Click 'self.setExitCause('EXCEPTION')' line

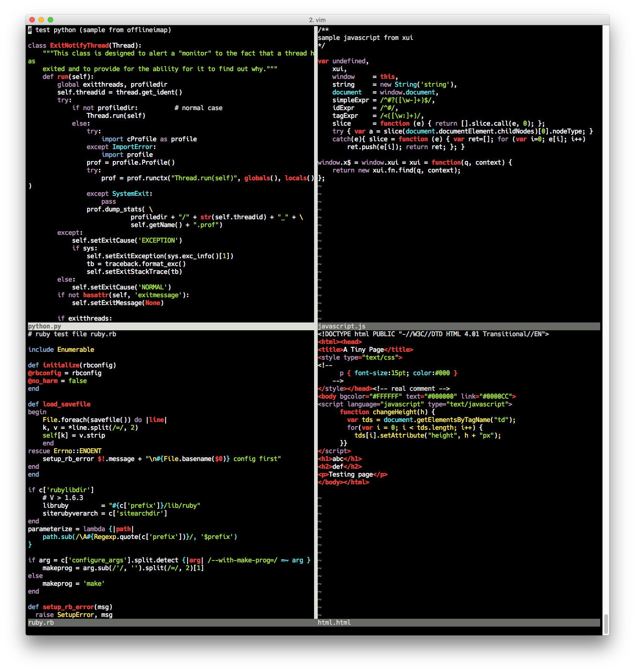click(127, 240)
